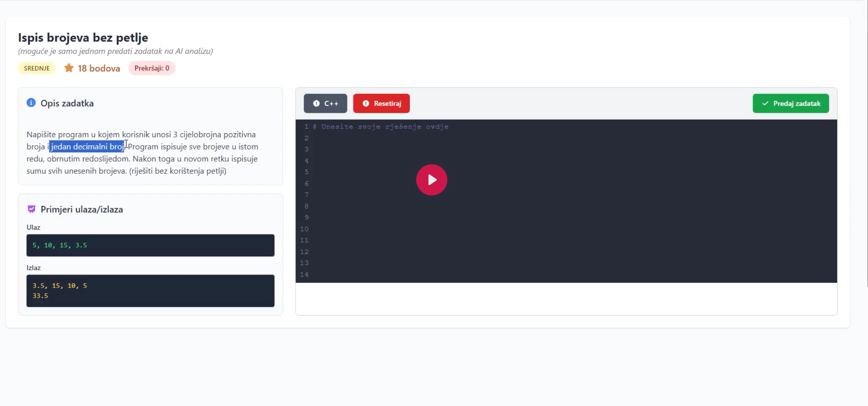
Task: Click the Prekršaji: 0 badge
Action: click(x=152, y=68)
